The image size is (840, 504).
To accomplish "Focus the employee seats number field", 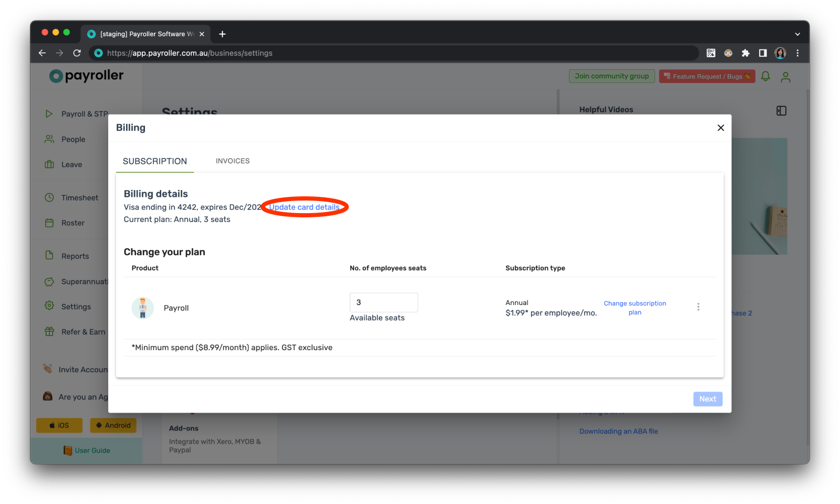I will [383, 302].
